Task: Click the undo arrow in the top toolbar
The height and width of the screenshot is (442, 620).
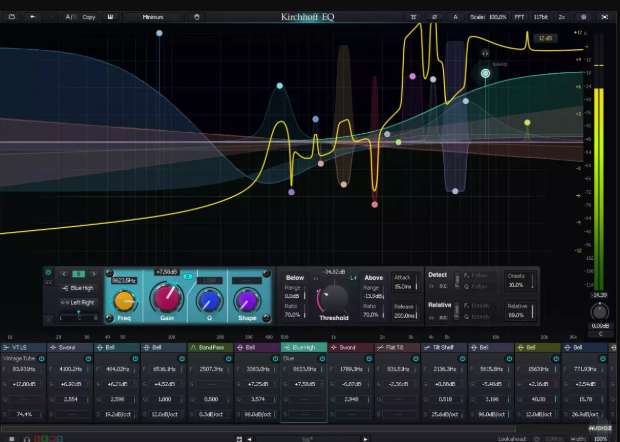Action: pos(33,17)
